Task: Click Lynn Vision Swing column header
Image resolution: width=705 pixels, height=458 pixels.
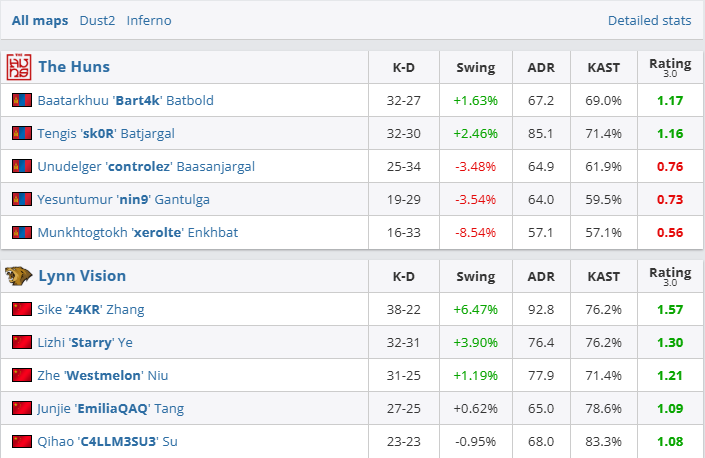Action: pos(475,276)
